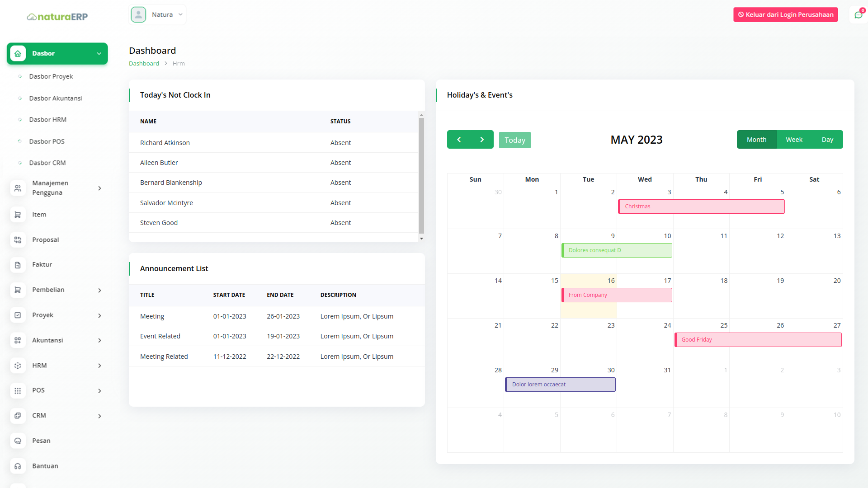
Task: Click the Pesan message icon
Action: click(18, 441)
